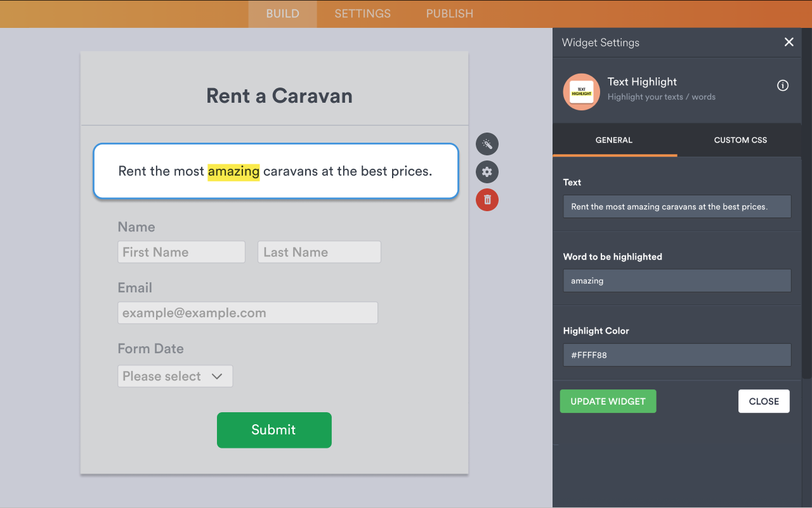The height and width of the screenshot is (508, 812).
Task: Click the info icon next to Text Highlight
Action: pos(782,85)
